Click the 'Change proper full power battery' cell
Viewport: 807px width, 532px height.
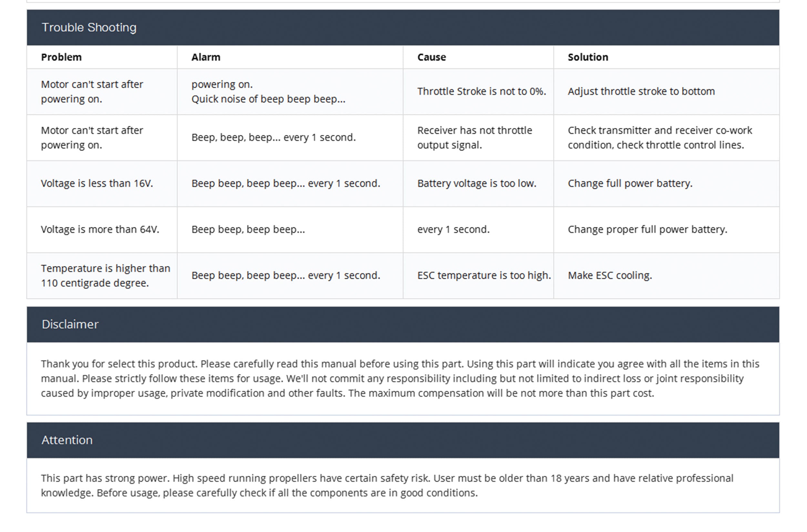(648, 230)
